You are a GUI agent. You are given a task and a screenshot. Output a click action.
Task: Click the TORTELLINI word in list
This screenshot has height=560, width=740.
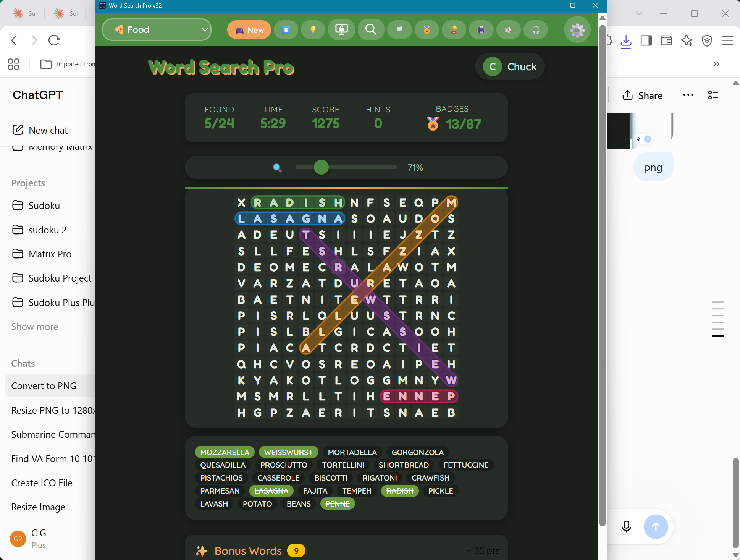click(343, 465)
